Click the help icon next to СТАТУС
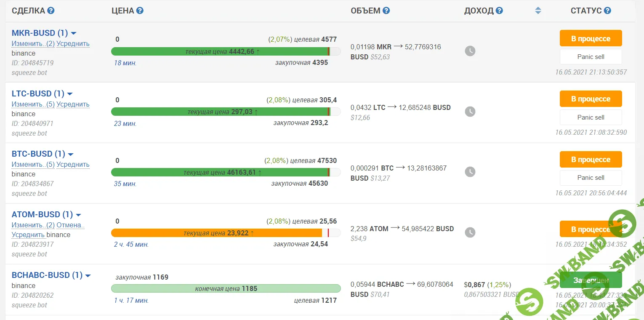 click(x=607, y=11)
